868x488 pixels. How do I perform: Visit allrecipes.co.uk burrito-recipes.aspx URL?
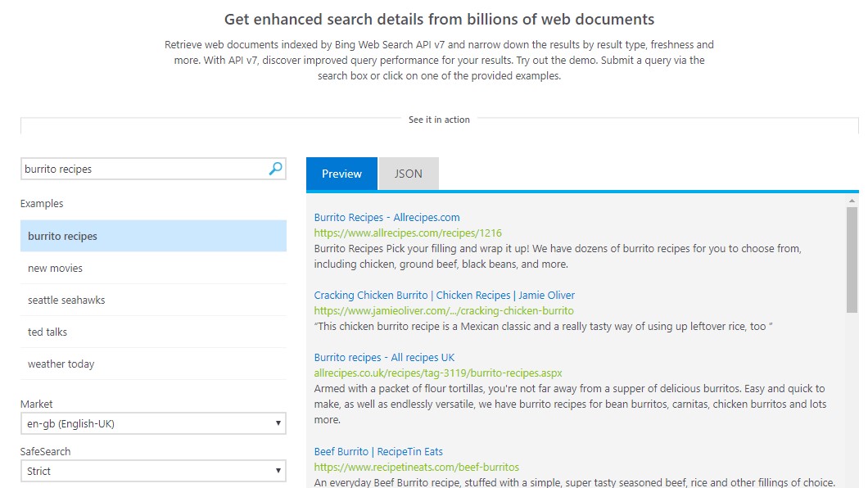click(438, 373)
